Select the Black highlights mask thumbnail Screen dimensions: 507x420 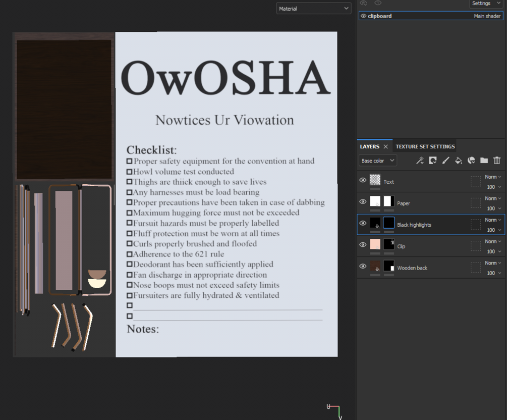coord(388,223)
